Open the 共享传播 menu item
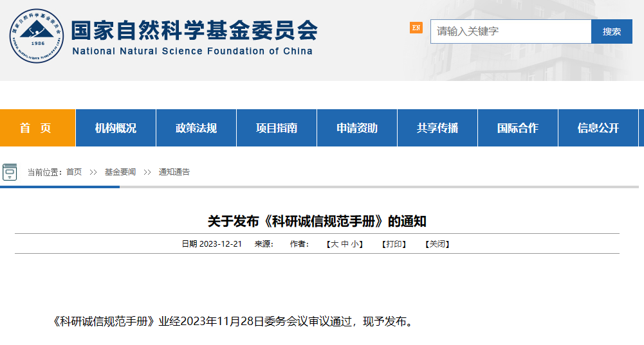Viewport: 644px width, 345px height. point(437,128)
